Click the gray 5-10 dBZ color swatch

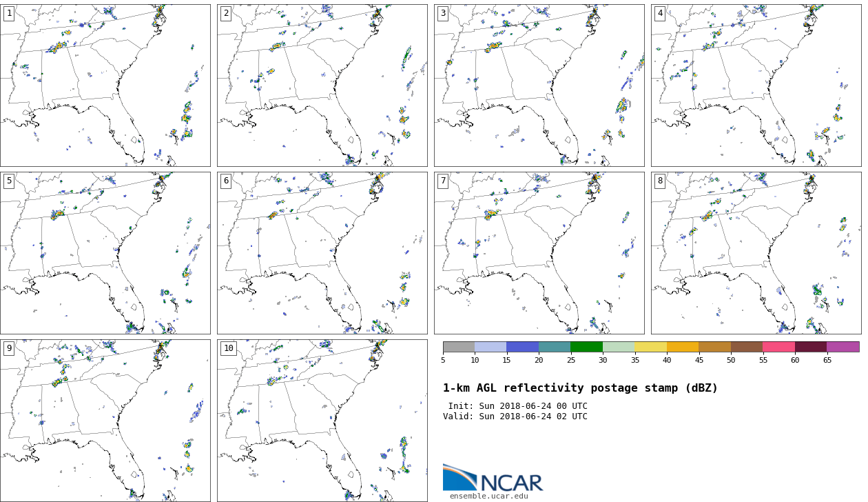(x=459, y=347)
